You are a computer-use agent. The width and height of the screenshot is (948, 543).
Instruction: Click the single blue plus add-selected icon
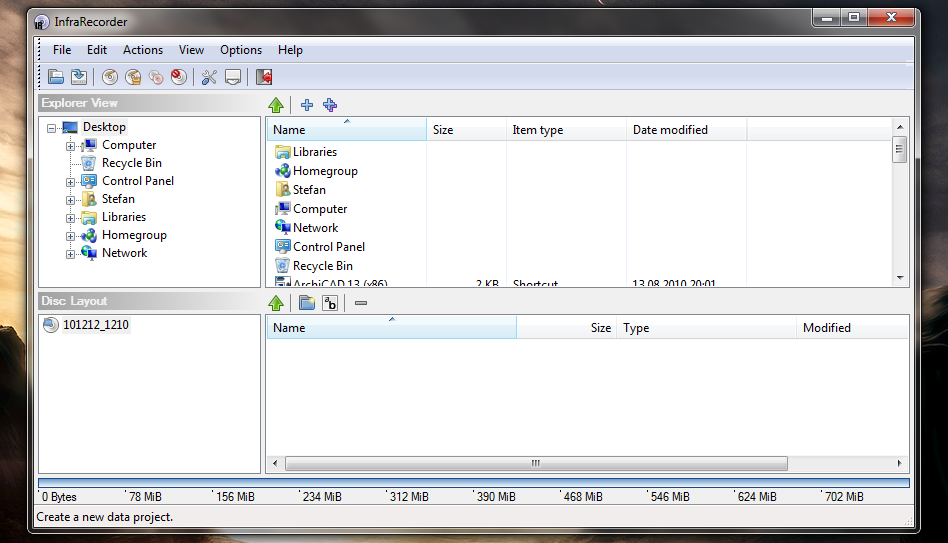(307, 105)
